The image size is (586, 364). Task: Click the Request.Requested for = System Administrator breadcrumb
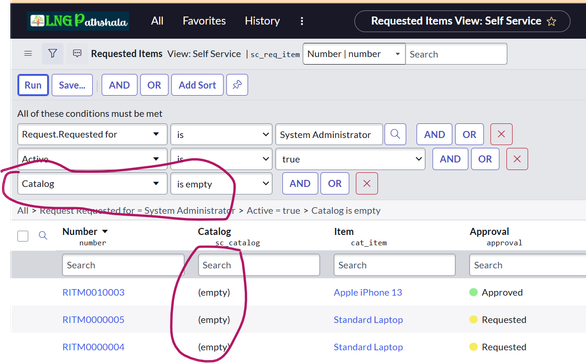[137, 210]
